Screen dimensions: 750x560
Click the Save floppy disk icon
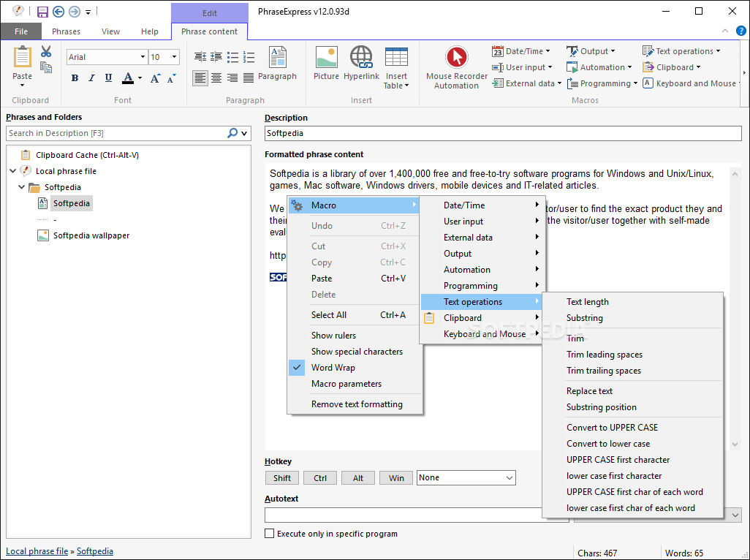pyautogui.click(x=42, y=12)
